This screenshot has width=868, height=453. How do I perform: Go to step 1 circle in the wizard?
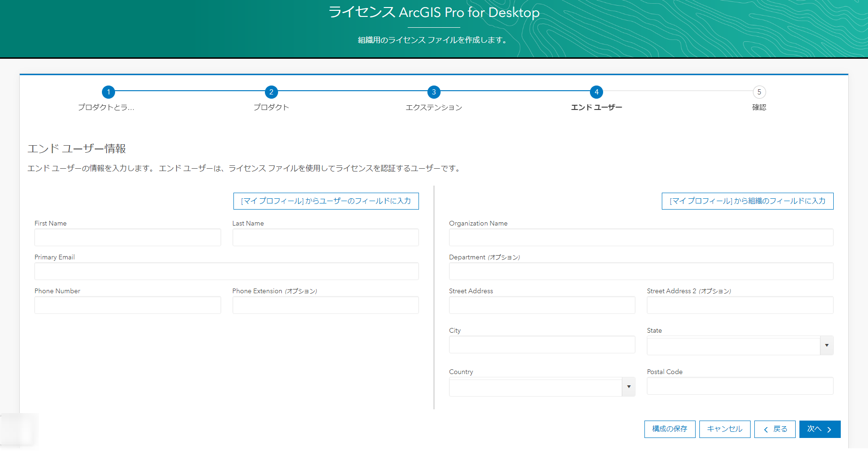click(108, 92)
